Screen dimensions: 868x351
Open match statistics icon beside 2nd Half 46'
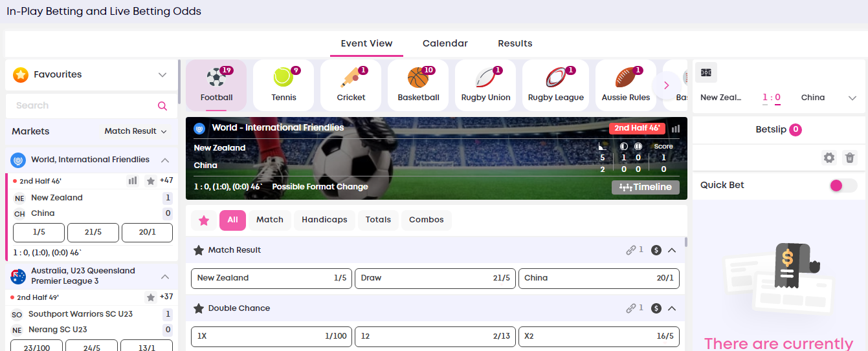point(676,128)
